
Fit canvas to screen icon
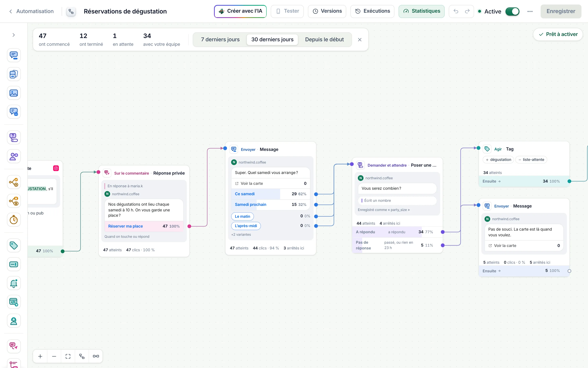click(x=68, y=356)
